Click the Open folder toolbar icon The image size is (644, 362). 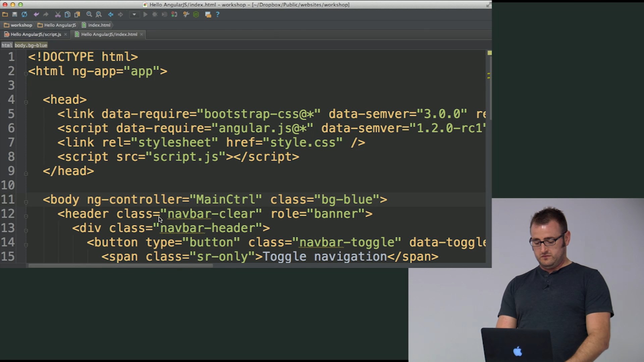[5, 14]
